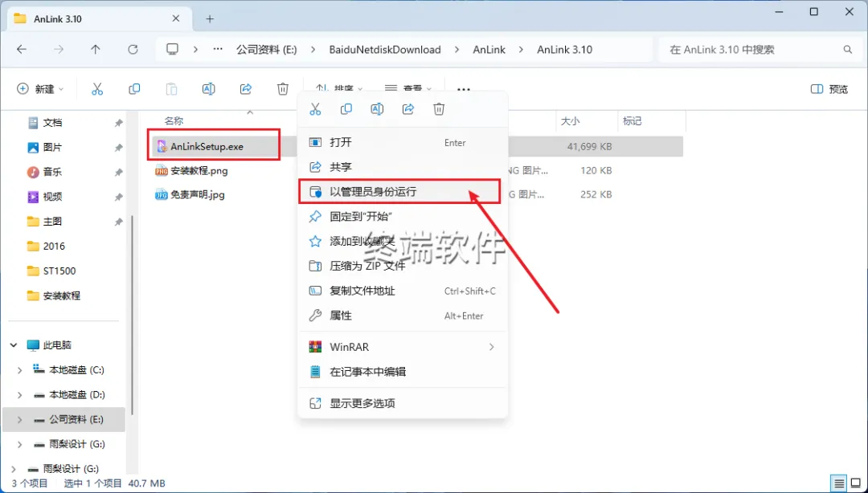868x493 pixels.
Task: Open 属性 from the context menu
Action: 403,316
